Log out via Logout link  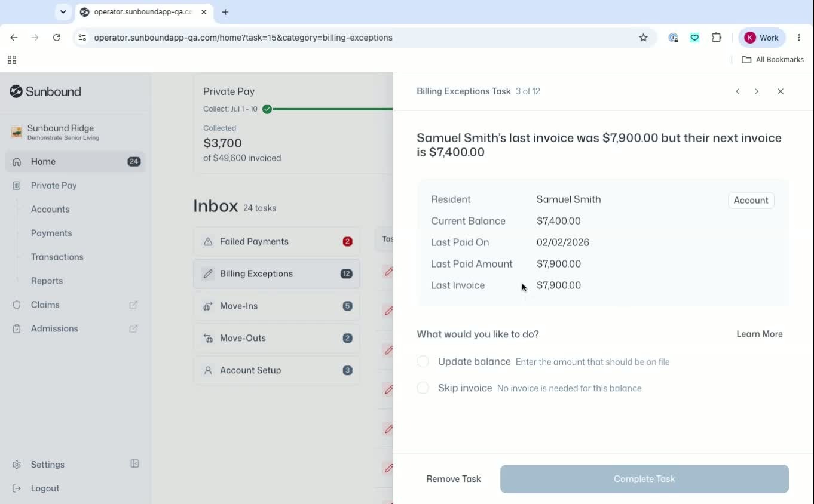pyautogui.click(x=45, y=488)
